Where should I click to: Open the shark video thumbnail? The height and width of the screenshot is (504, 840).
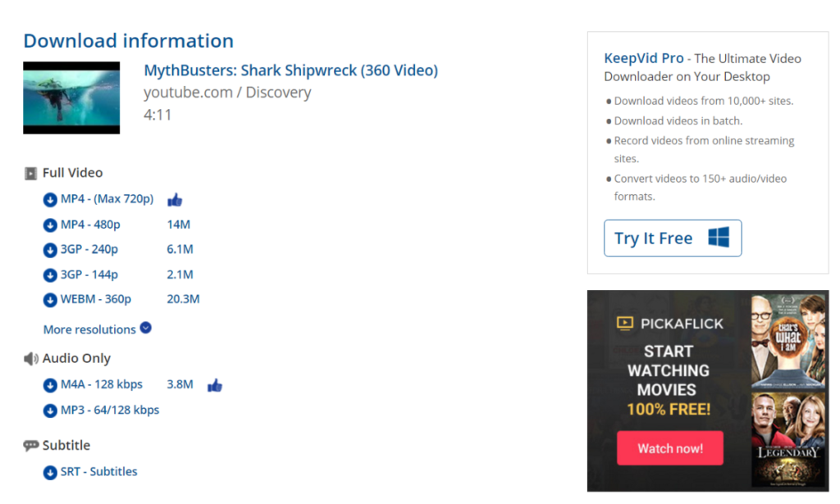tap(71, 98)
